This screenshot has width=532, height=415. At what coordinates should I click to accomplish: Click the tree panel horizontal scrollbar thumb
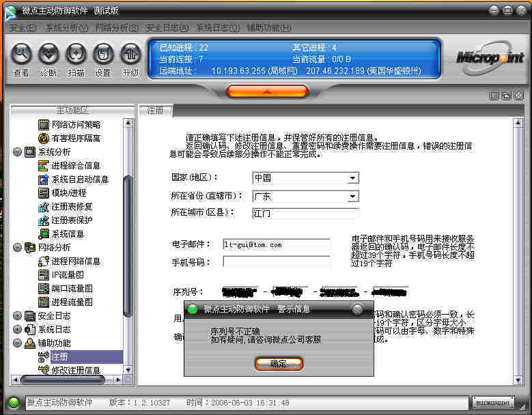62,380
